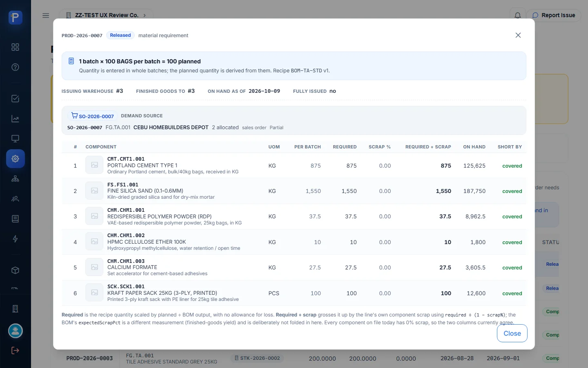This screenshot has height=368, width=588.
Task: Click the REQUIRED + SCRAP column header
Action: (x=428, y=147)
